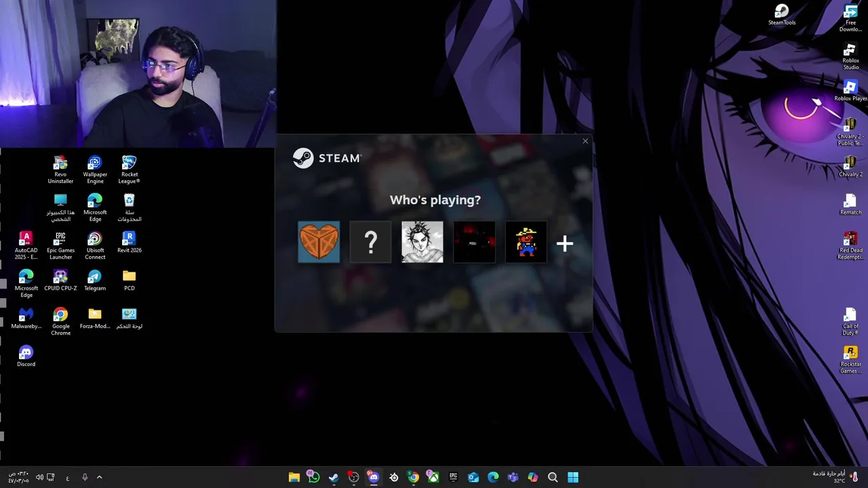The height and width of the screenshot is (488, 868).
Task: Open the Rematch desktop file
Action: 850,205
